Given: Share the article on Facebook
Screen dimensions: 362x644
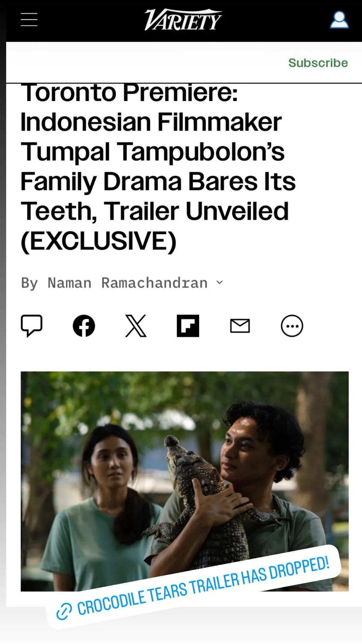Looking at the screenshot, I should [x=84, y=326].
